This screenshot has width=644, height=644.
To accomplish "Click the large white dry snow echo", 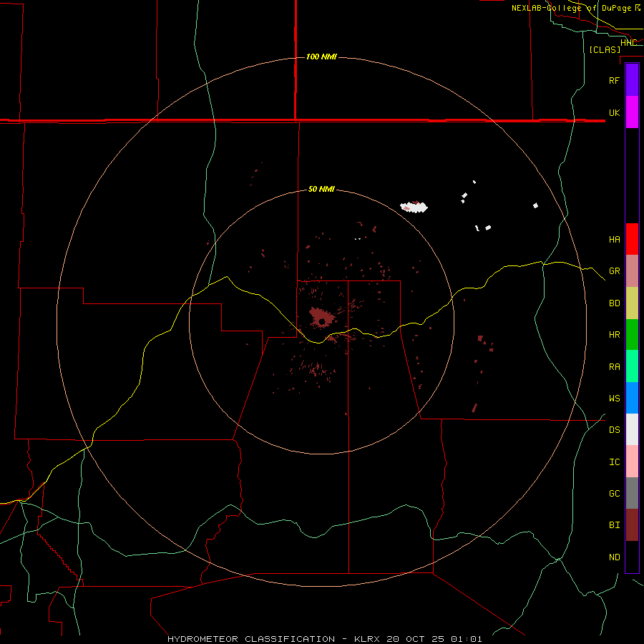I will [414, 207].
